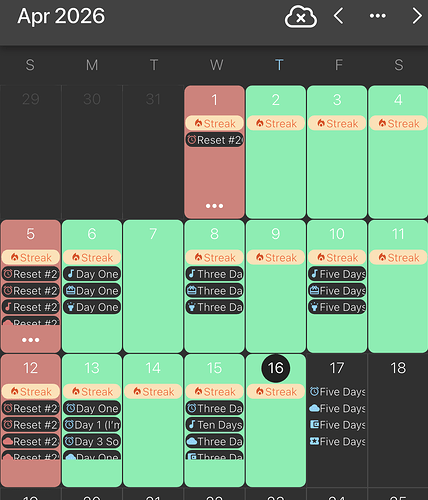Open Ten Days music event on April 15
Viewport: 428px width, 500px height.
pyautogui.click(x=214, y=425)
